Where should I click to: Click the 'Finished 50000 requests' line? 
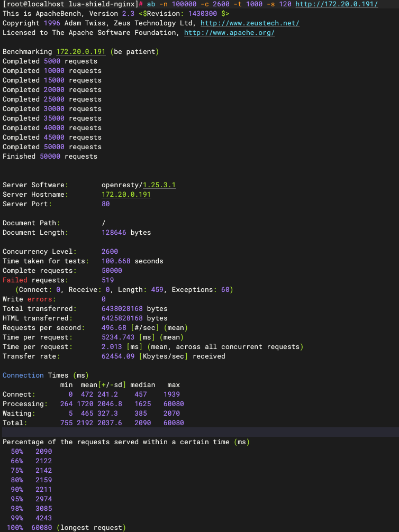[x=50, y=157]
